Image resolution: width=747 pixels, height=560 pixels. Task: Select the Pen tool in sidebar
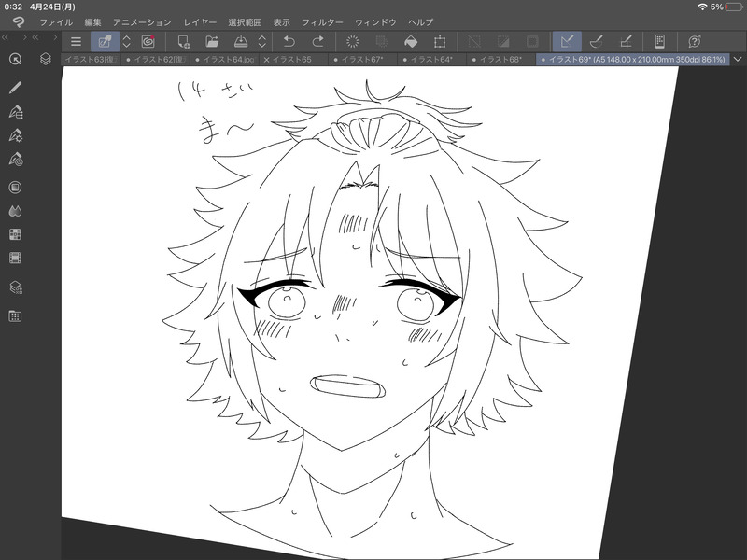(15, 88)
